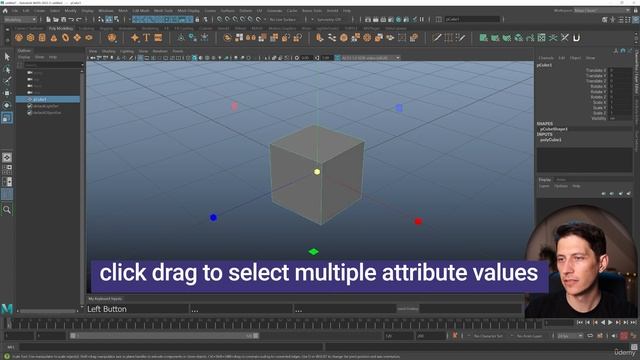This screenshot has width=640, height=360.
Task: Toggle the selection lock padlock icon
Action: (x=198, y=19)
